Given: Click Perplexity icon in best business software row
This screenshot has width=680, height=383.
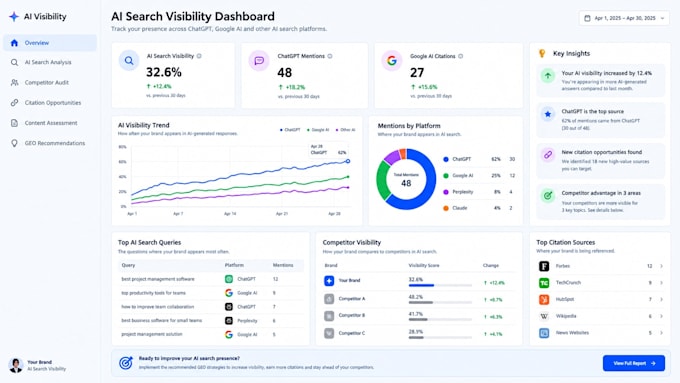Looking at the screenshot, I should point(229,321).
